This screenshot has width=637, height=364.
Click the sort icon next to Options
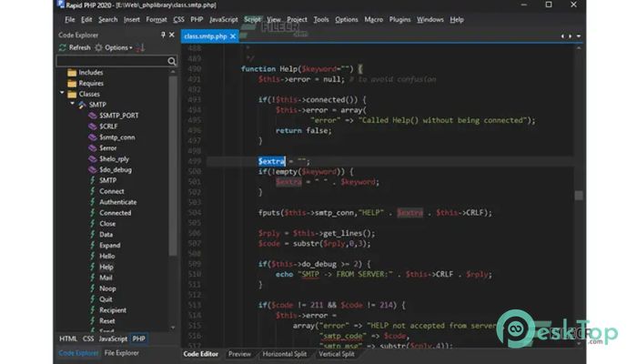coord(140,47)
